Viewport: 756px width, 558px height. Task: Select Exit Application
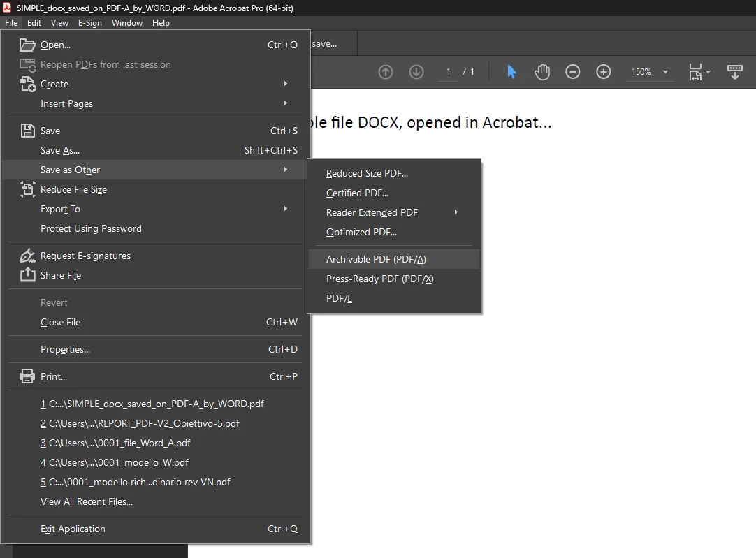[154, 529]
